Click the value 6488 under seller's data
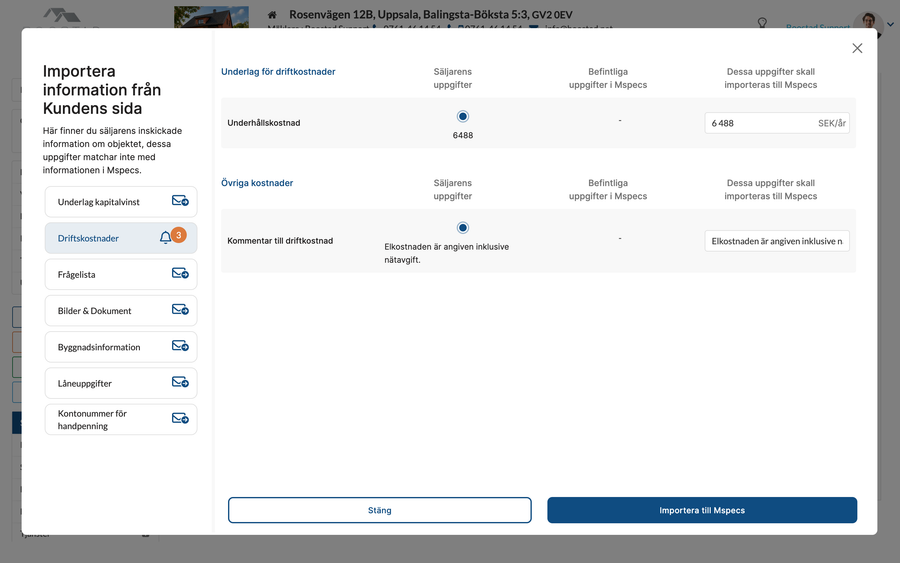This screenshot has height=563, width=900. tap(463, 135)
